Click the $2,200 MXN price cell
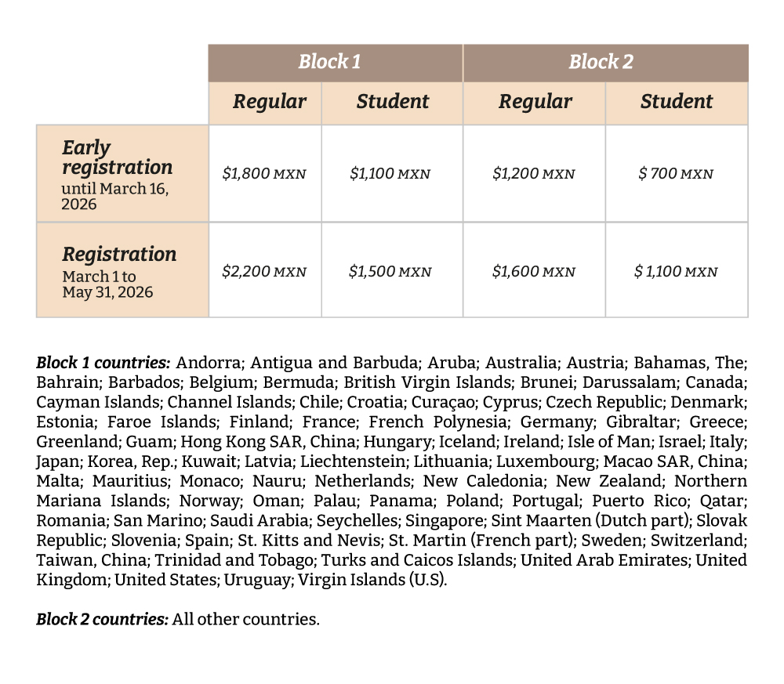 pos(264,272)
